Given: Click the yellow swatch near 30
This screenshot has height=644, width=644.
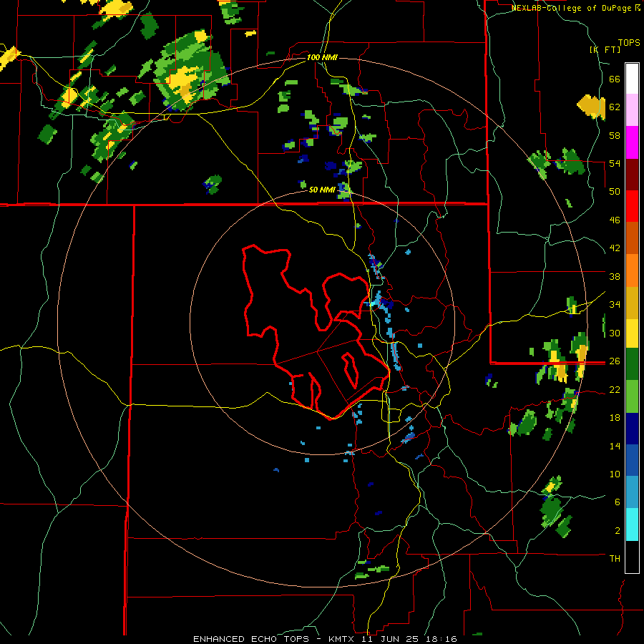Looking at the screenshot, I should (632, 333).
